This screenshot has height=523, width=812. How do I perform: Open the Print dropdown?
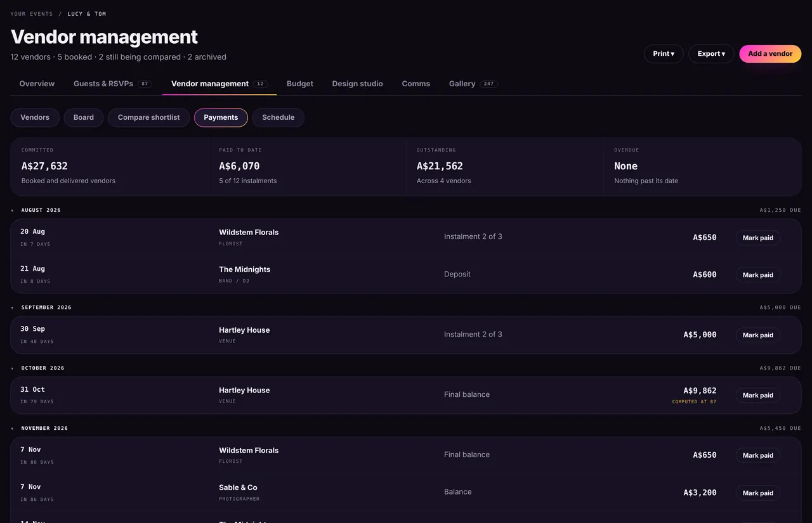pyautogui.click(x=664, y=54)
